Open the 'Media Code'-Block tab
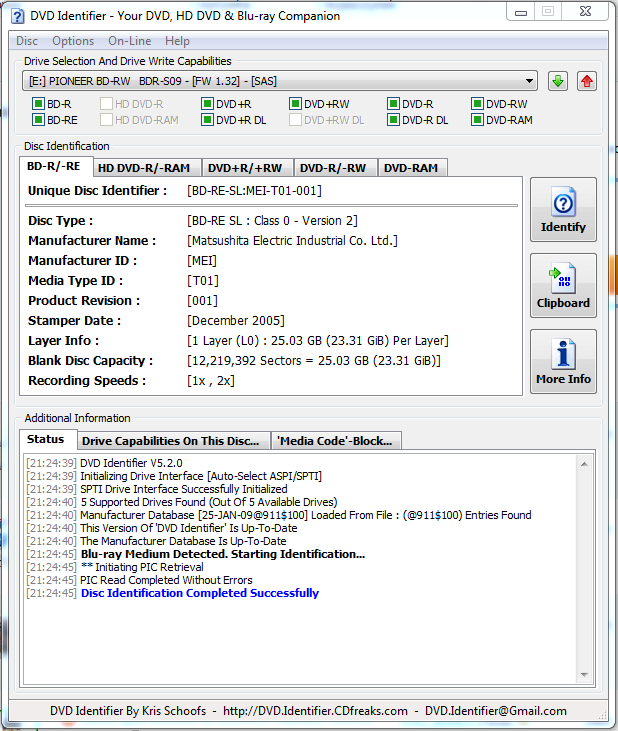The width and height of the screenshot is (618, 731). point(334,441)
